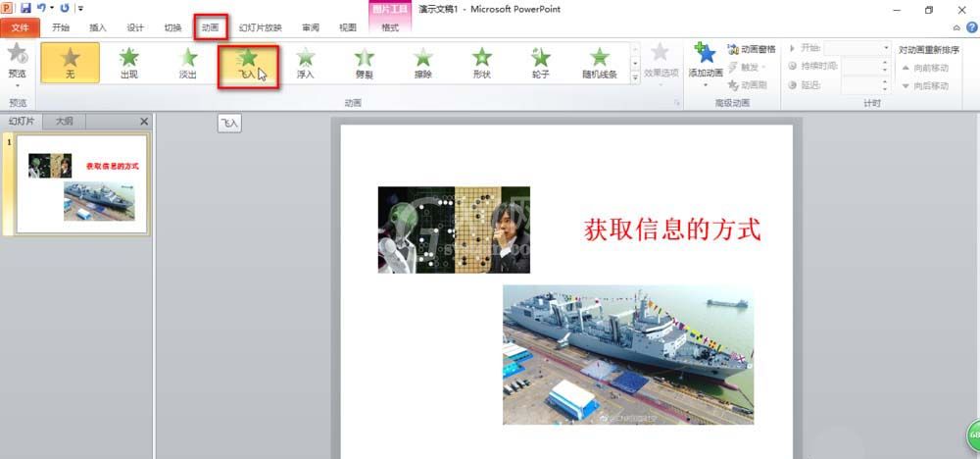Apply the 随机线条 (Random Bars) animation

pos(600,63)
